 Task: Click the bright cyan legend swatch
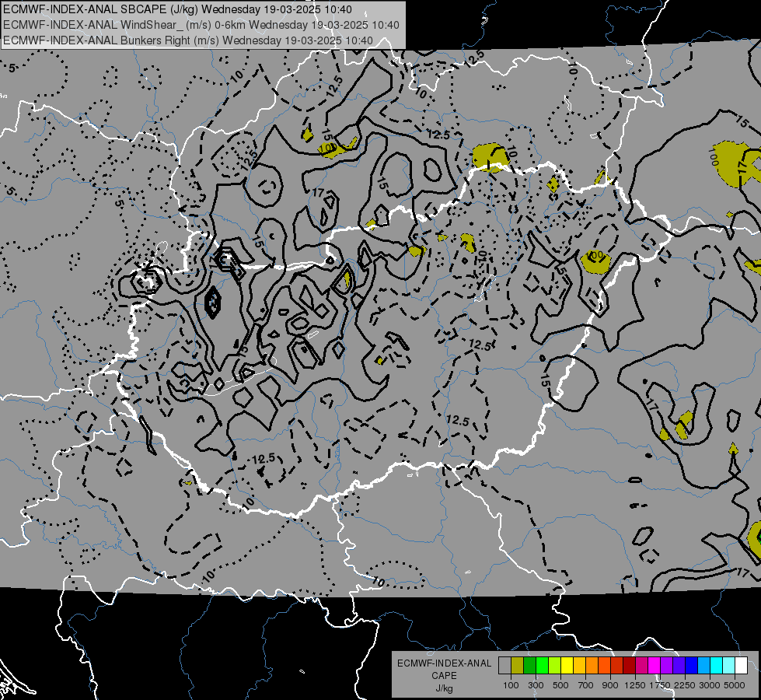point(717,666)
